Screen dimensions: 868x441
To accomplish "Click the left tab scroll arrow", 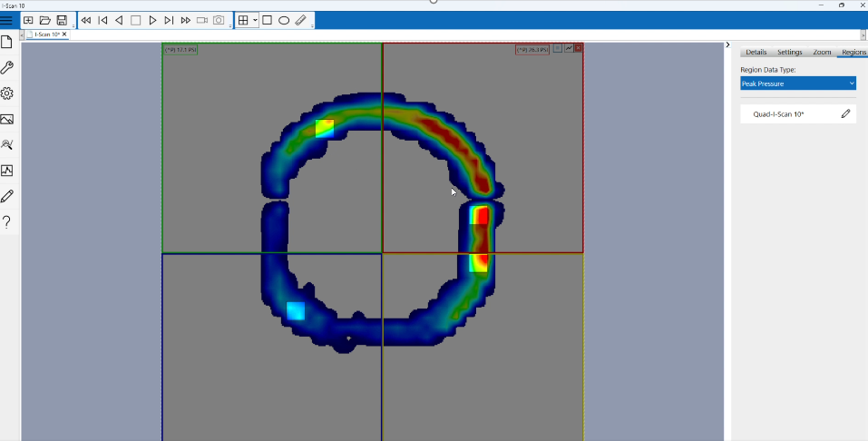I will tap(22, 34).
